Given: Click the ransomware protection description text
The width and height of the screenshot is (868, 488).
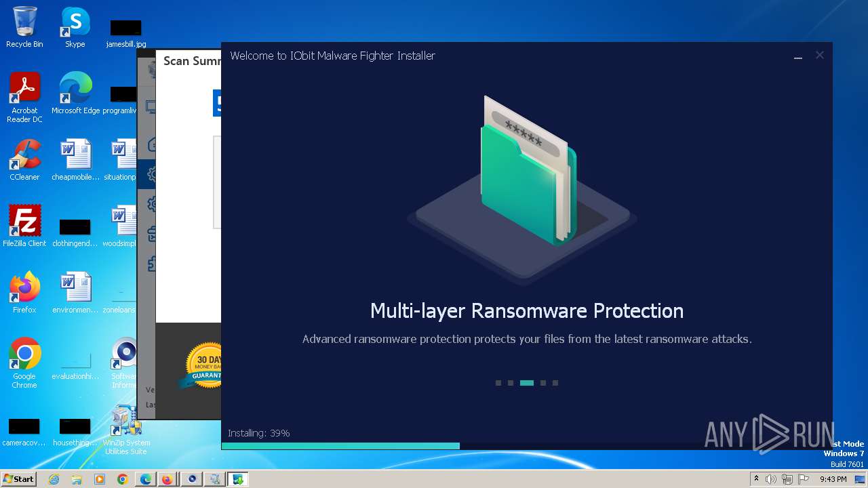Looking at the screenshot, I should 527,339.
